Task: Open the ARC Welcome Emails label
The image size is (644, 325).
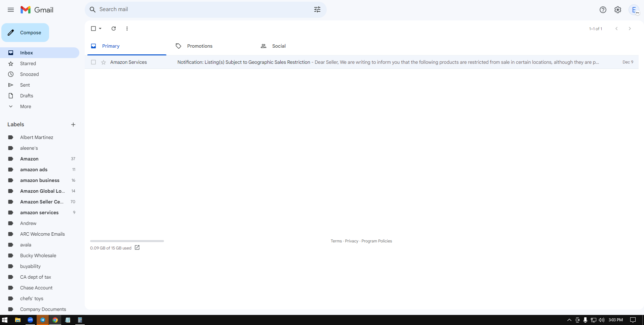Action: coord(40,234)
